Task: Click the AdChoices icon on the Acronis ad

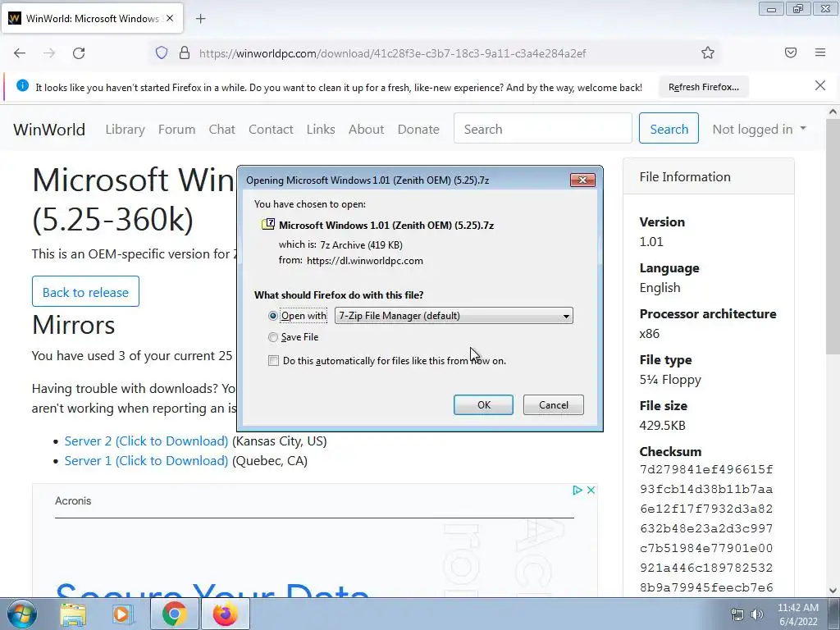Action: coord(577,491)
